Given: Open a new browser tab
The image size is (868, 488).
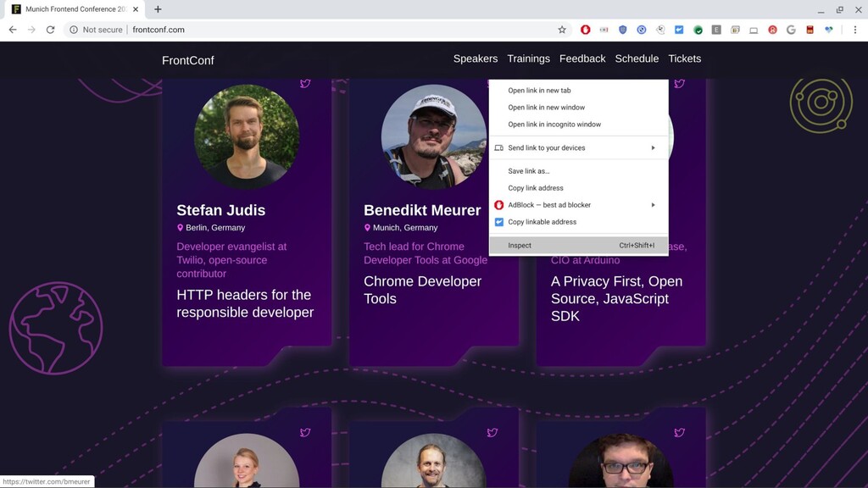Looking at the screenshot, I should click(158, 9).
